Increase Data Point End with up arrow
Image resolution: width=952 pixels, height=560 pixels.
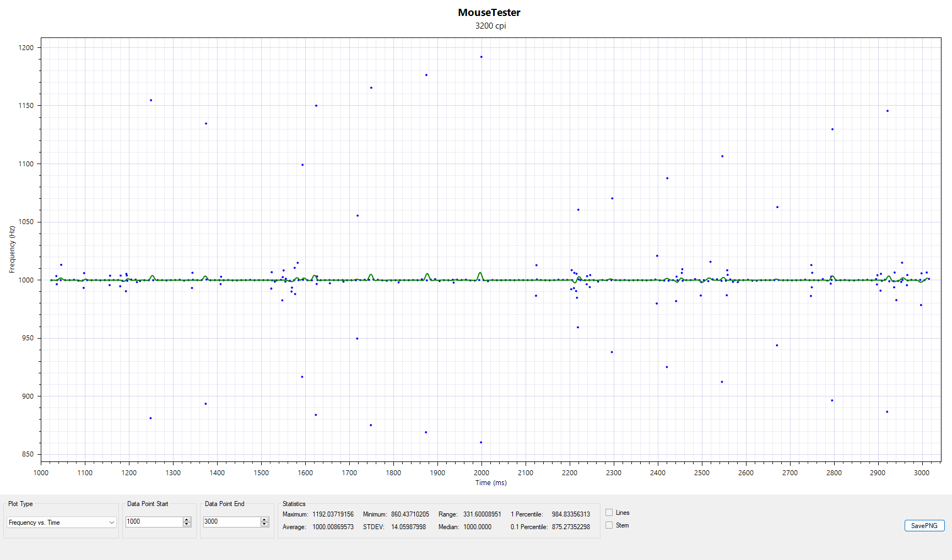(264, 519)
